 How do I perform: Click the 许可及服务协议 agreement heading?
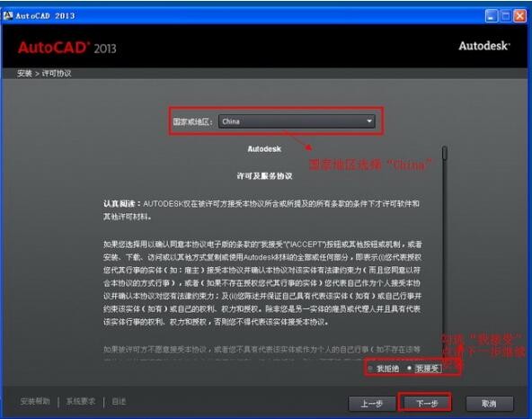264,176
